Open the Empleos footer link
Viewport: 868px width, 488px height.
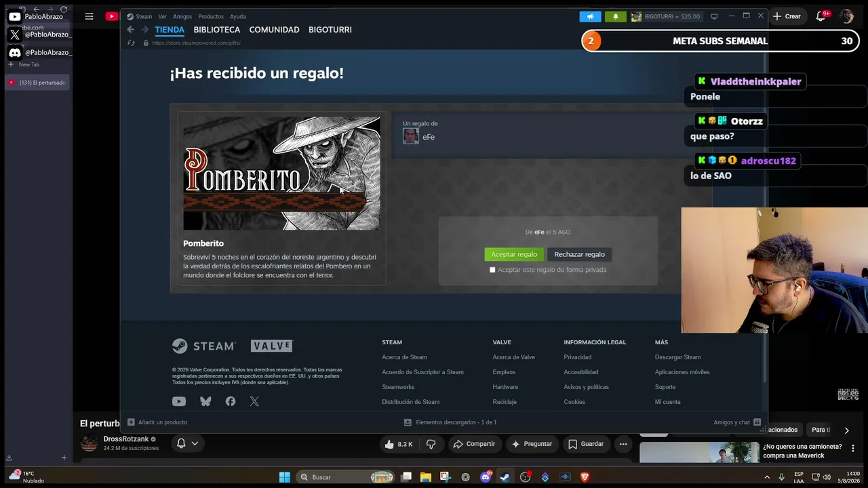pos(504,372)
